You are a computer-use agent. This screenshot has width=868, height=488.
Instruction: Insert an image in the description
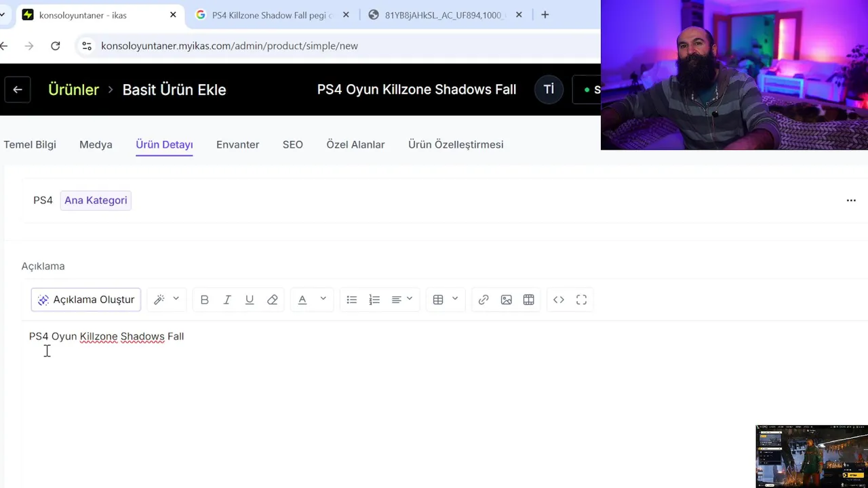(506, 300)
